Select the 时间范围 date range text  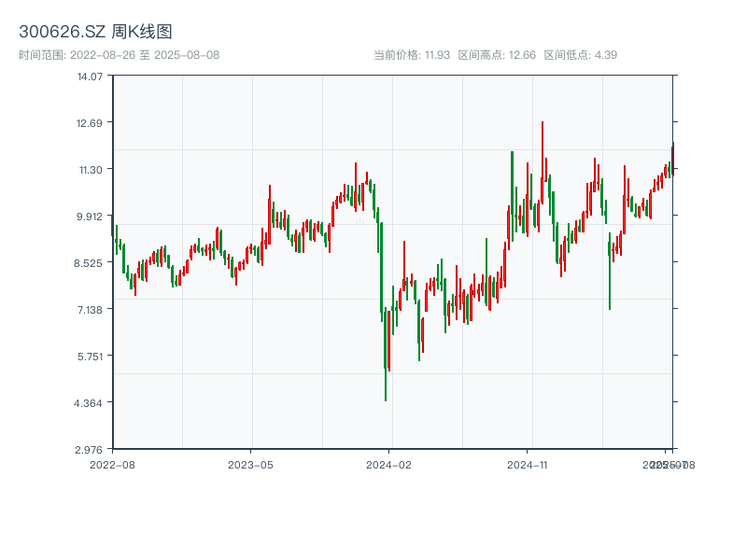[119, 55]
